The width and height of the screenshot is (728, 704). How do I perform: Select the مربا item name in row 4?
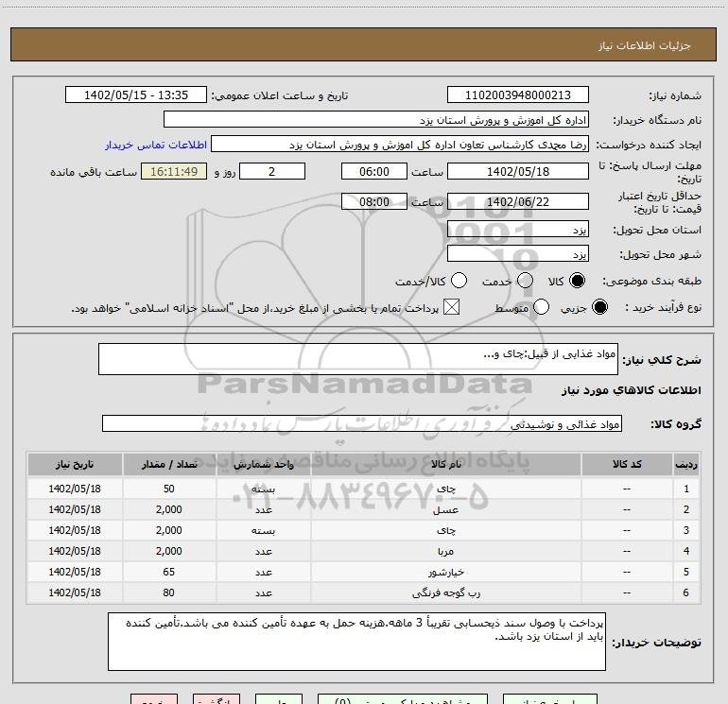tap(445, 551)
